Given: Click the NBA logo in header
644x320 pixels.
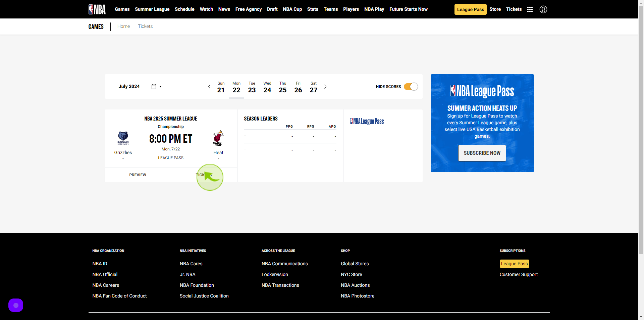Looking at the screenshot, I should (x=97, y=9).
